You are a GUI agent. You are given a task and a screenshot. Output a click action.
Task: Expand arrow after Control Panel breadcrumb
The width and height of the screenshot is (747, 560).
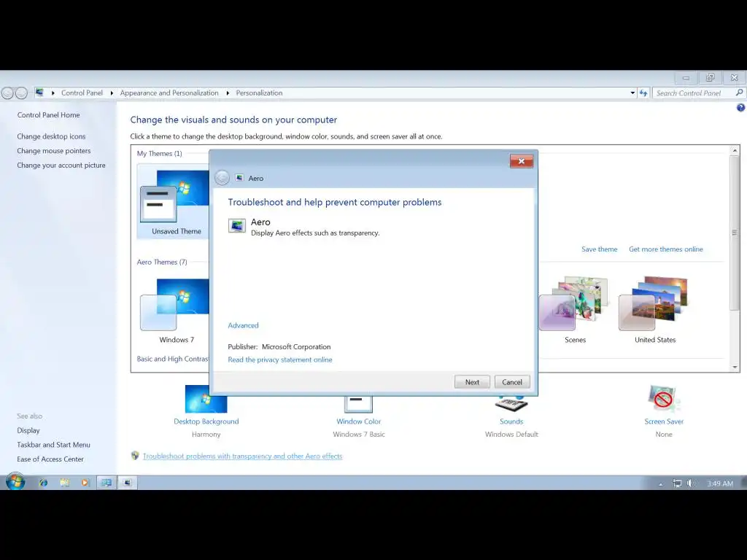coord(112,93)
